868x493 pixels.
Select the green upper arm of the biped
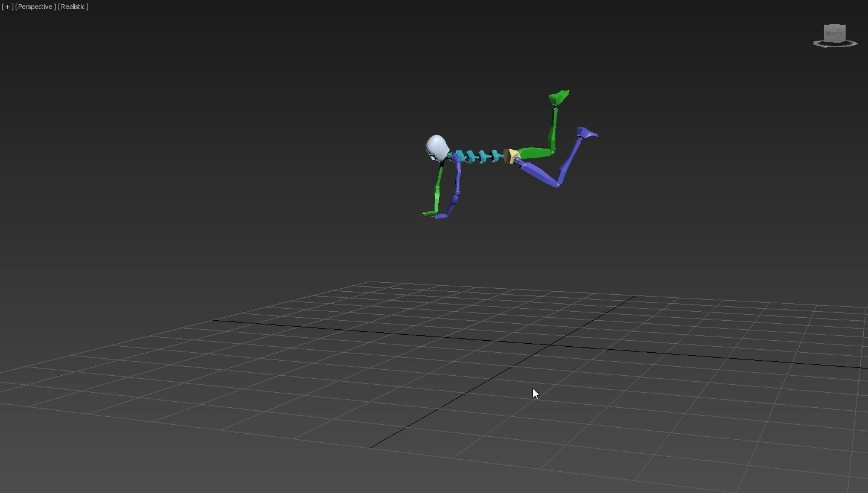click(439, 176)
